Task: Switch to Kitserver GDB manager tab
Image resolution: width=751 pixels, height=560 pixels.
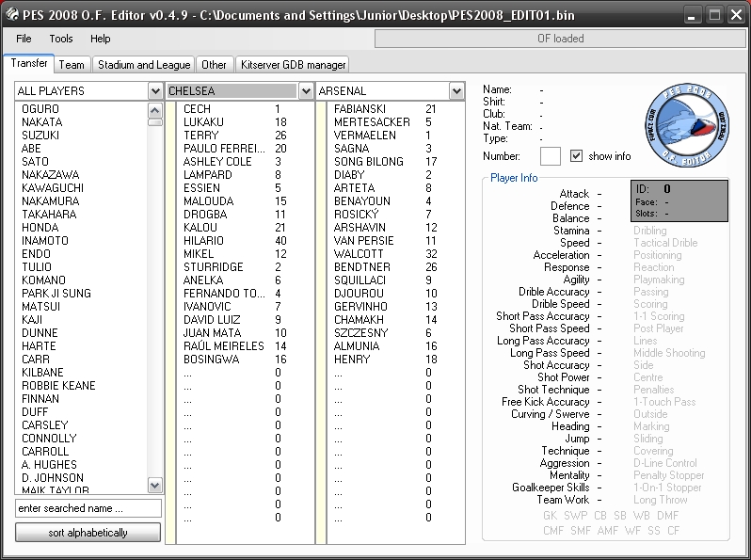Action: (x=293, y=65)
